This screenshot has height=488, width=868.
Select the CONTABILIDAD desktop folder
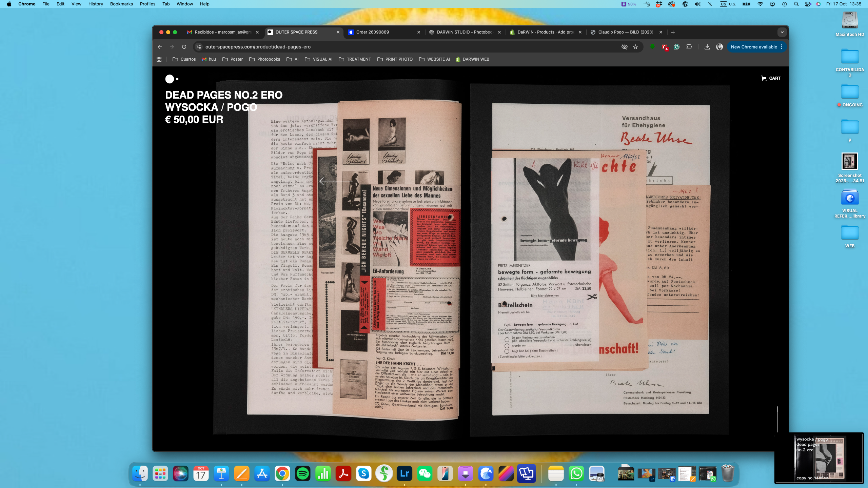pyautogui.click(x=850, y=63)
